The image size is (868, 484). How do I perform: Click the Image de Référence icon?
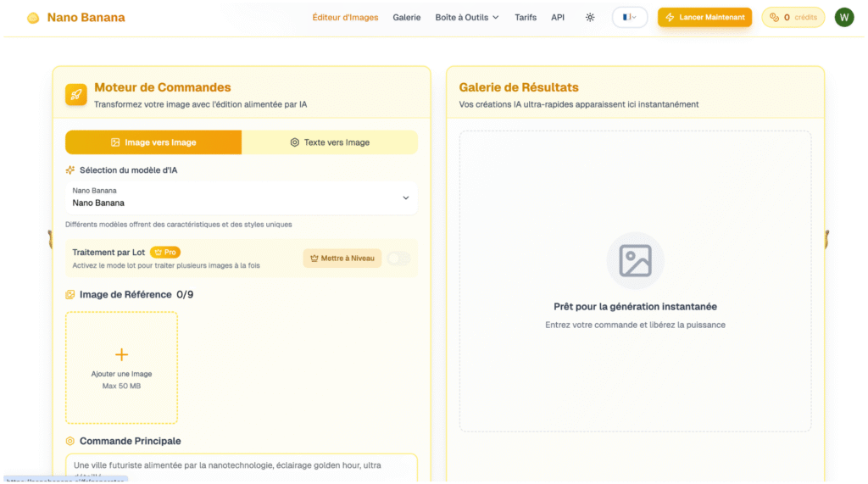tap(70, 295)
